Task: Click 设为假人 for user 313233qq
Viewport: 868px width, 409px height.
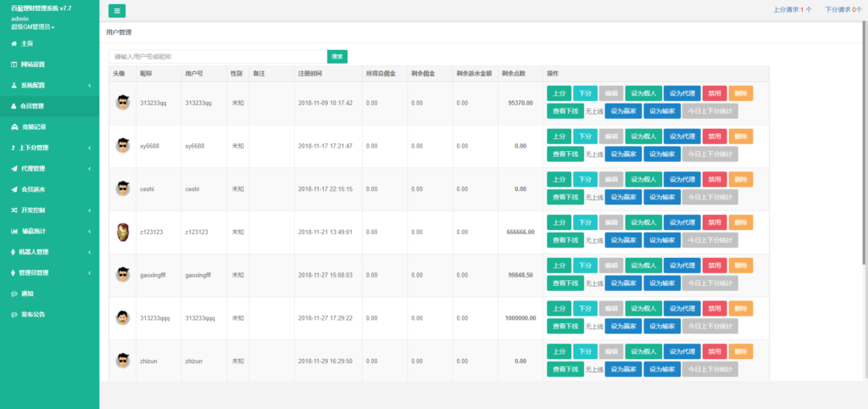Action: point(643,93)
